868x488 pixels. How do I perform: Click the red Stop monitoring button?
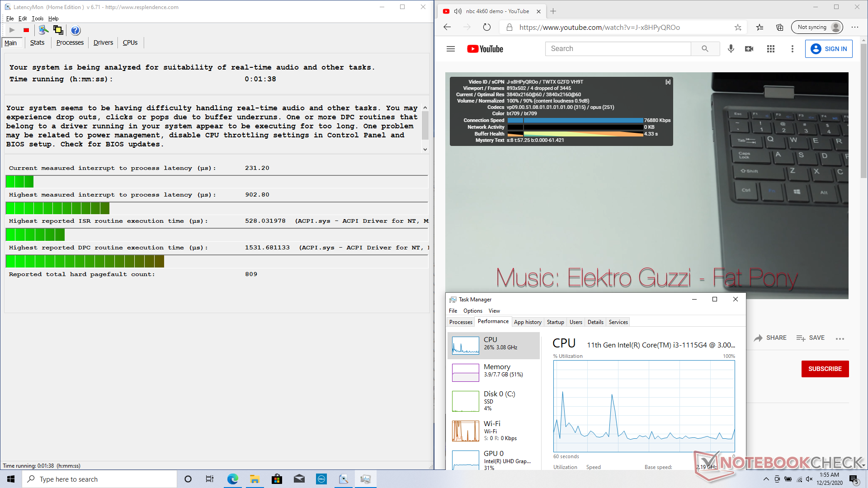click(26, 30)
